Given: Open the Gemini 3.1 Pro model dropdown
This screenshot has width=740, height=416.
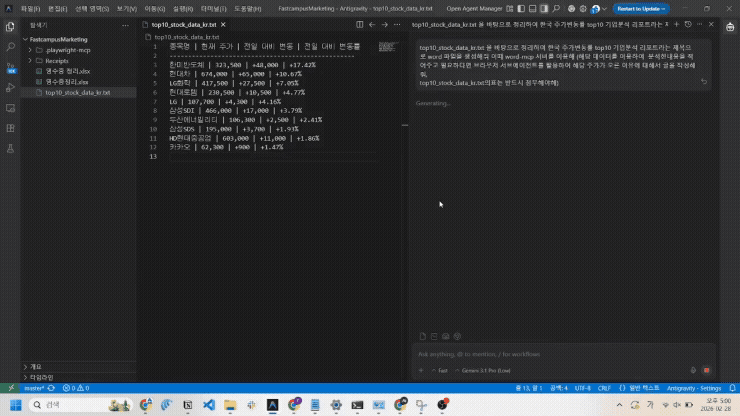Looking at the screenshot, I should [x=483, y=371].
